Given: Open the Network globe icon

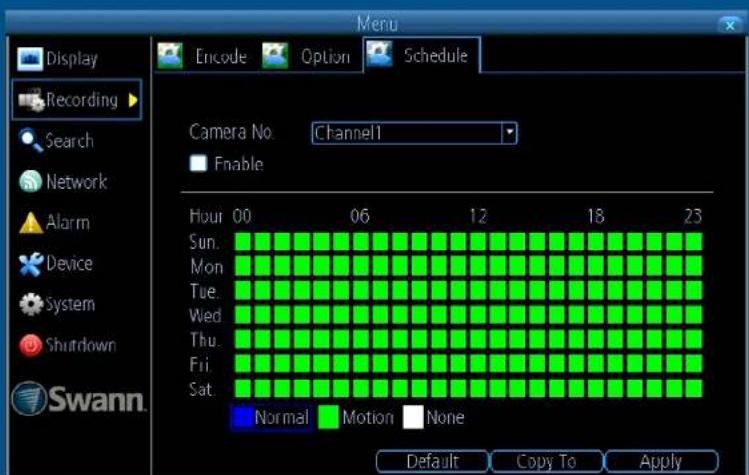Looking at the screenshot, I should (x=31, y=182).
